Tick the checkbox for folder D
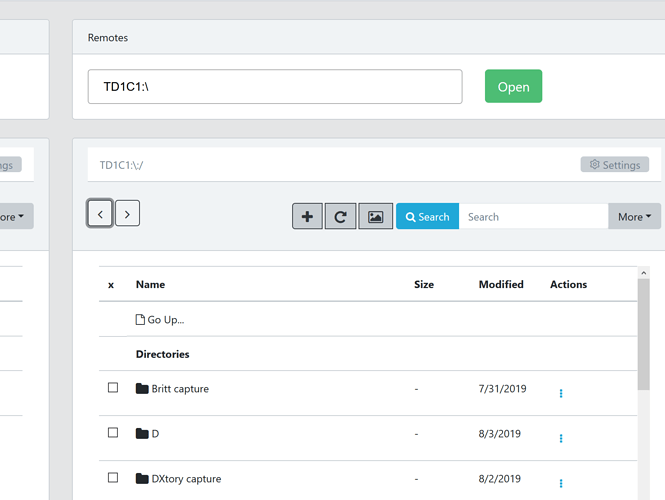 (x=113, y=433)
